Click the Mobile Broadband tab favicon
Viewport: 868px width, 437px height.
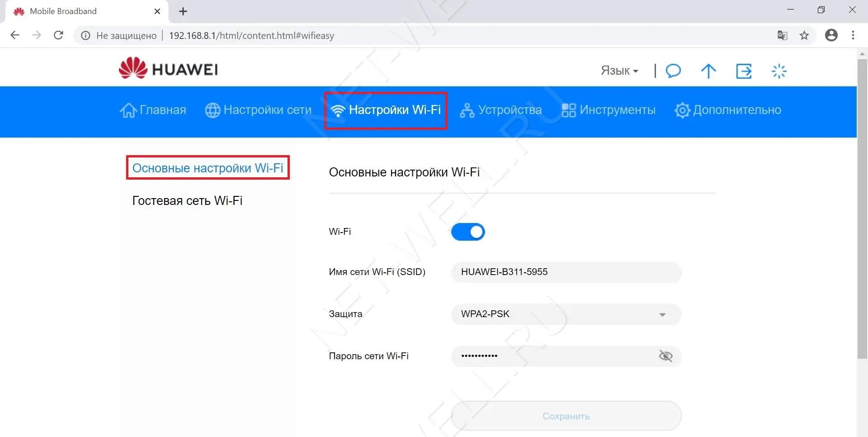[19, 11]
